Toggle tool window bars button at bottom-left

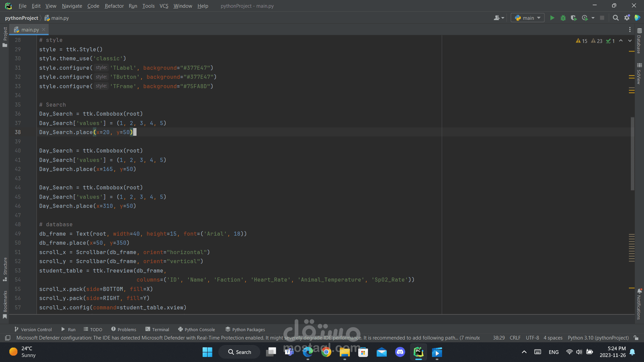coord(8,338)
